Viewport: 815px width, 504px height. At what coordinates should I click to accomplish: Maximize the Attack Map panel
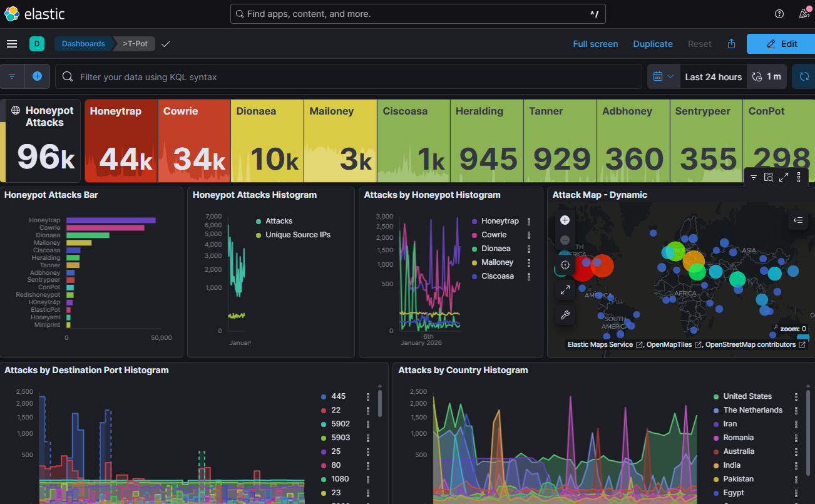(784, 178)
